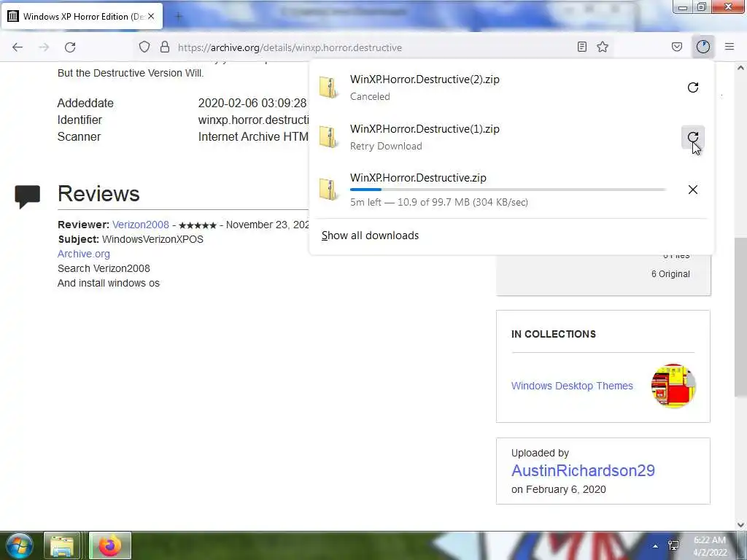Click the scrollbar down arrow
The width and height of the screenshot is (747, 560).
click(x=740, y=525)
